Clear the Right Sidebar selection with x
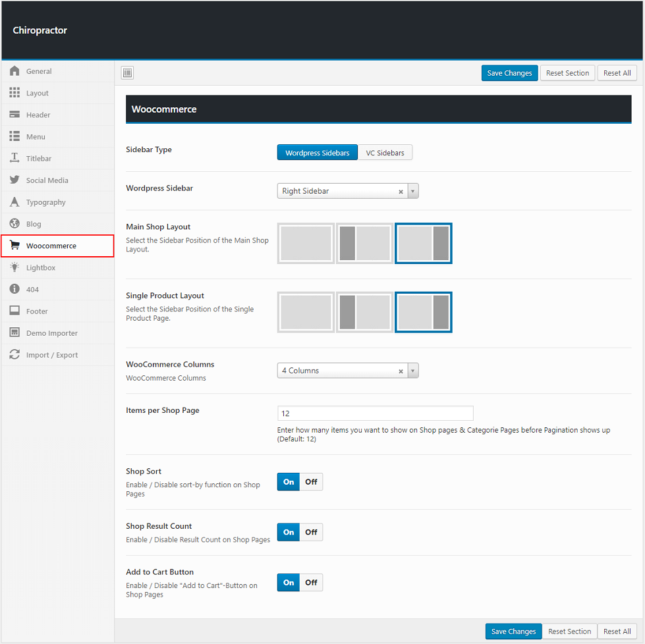645x644 pixels. (401, 192)
